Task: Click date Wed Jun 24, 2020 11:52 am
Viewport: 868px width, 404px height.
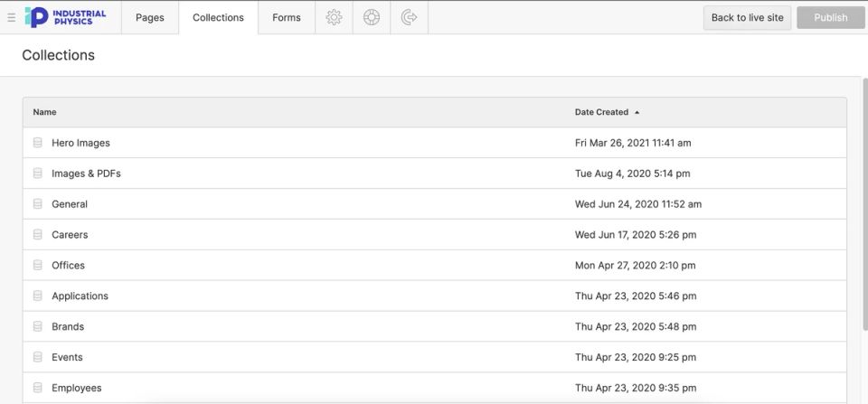Action: (638, 204)
